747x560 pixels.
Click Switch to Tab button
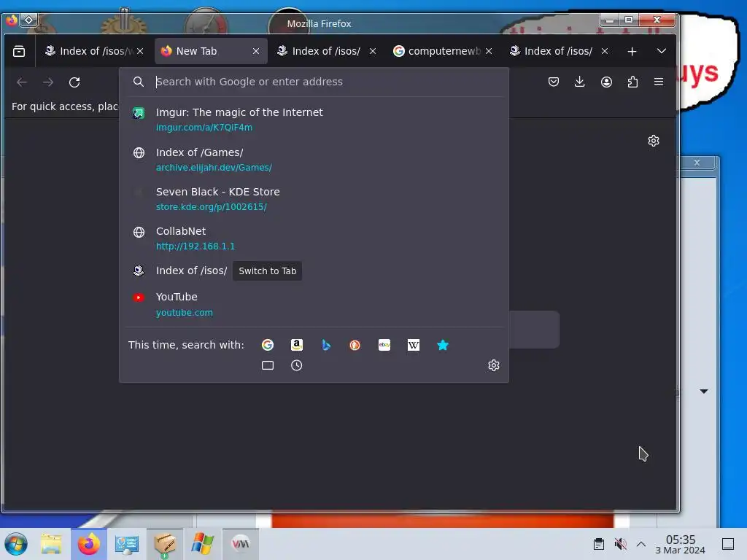coord(267,271)
